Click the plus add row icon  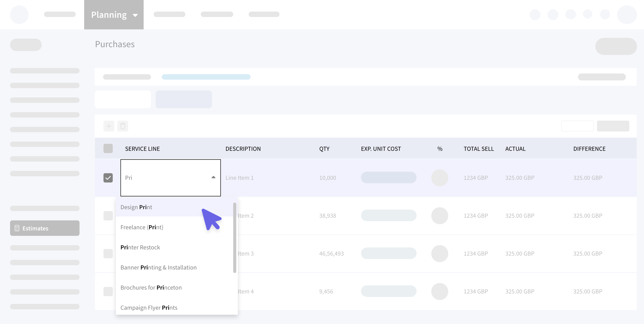pos(109,126)
